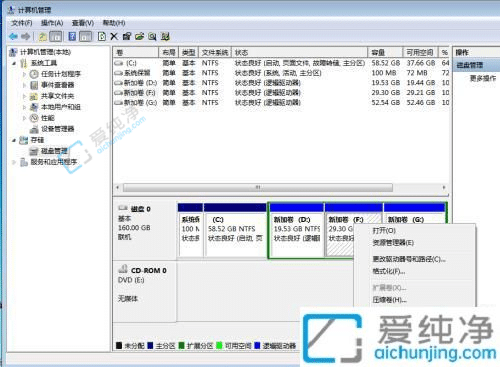Click the Back arrow toolbar icon
This screenshot has width=500, height=367.
[14, 36]
